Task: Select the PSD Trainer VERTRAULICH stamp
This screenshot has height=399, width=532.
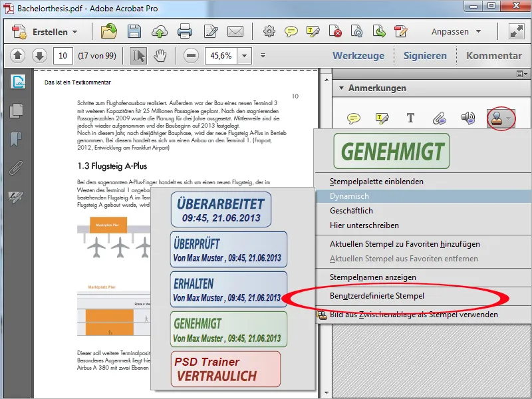Action: [x=225, y=369]
